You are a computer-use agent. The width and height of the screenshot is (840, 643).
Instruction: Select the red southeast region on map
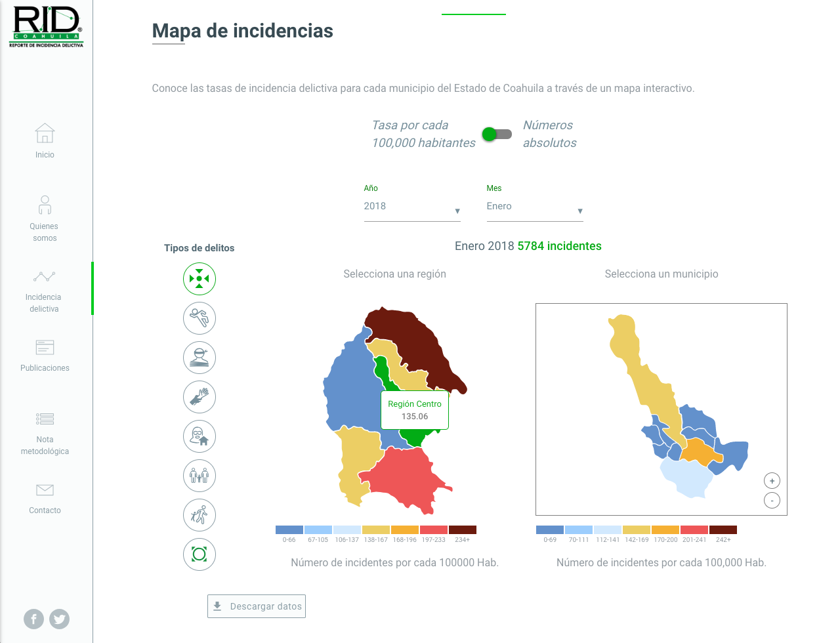[x=404, y=476]
